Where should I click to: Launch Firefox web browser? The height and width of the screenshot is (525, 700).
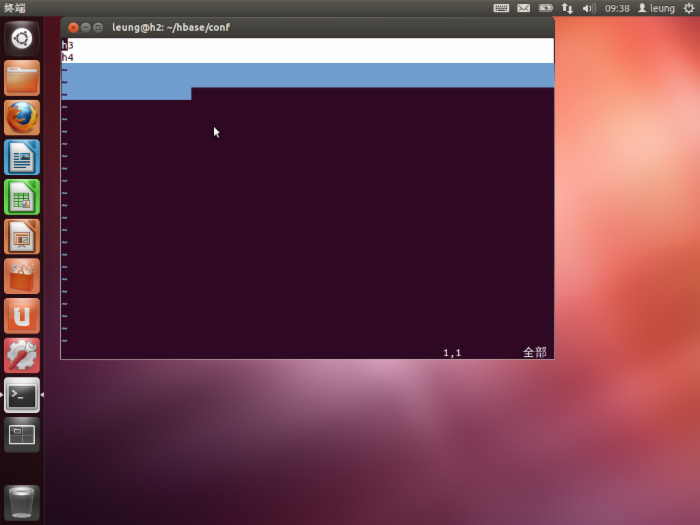pyautogui.click(x=22, y=118)
